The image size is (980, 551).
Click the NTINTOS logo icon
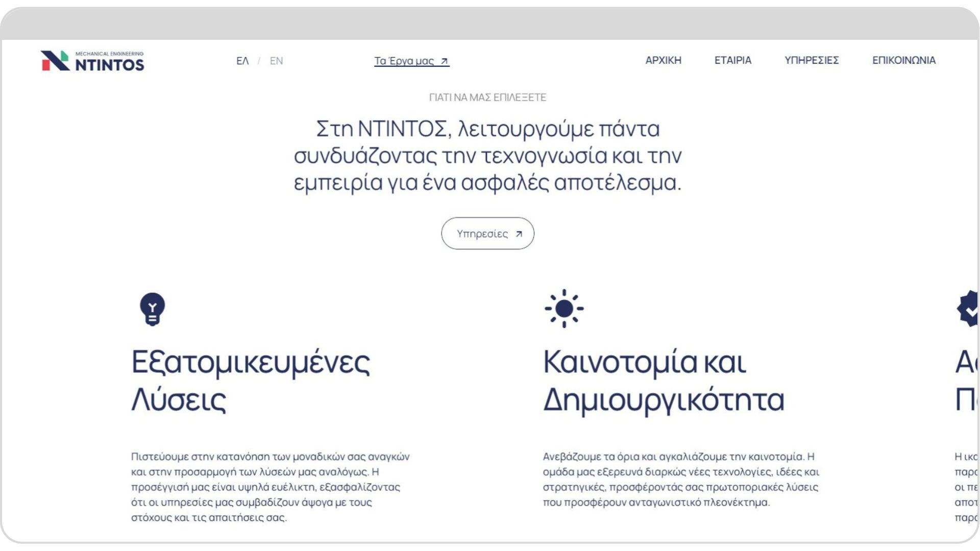55,61
